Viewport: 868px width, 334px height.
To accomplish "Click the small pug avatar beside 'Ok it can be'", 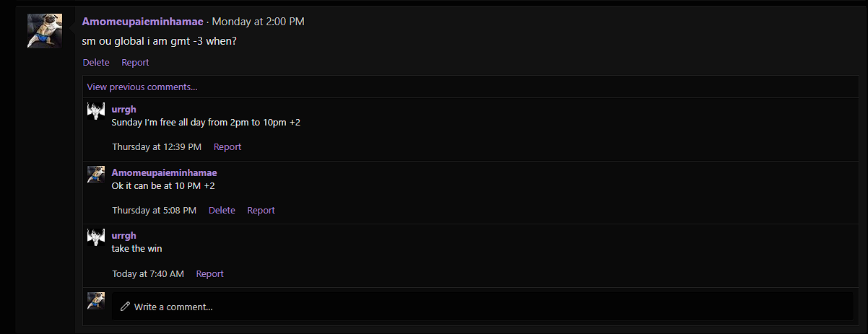I will pos(96,175).
